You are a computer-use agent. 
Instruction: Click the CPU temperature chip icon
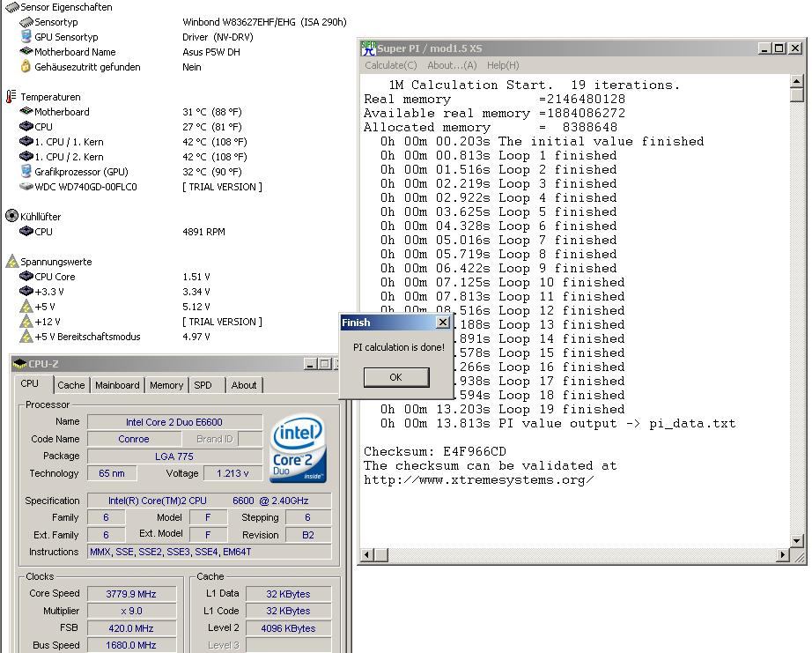click(26, 126)
